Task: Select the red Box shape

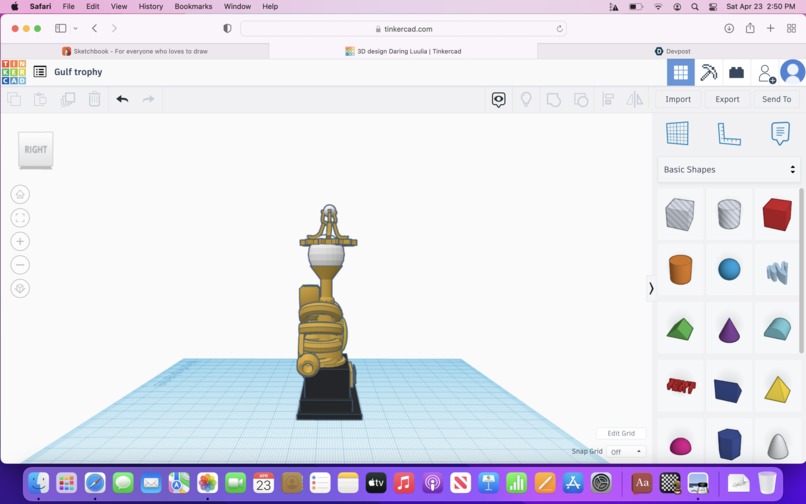Action: tap(777, 214)
